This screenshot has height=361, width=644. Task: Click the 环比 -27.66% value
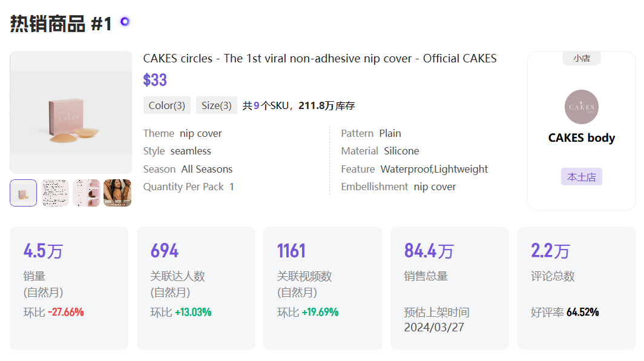[53, 312]
